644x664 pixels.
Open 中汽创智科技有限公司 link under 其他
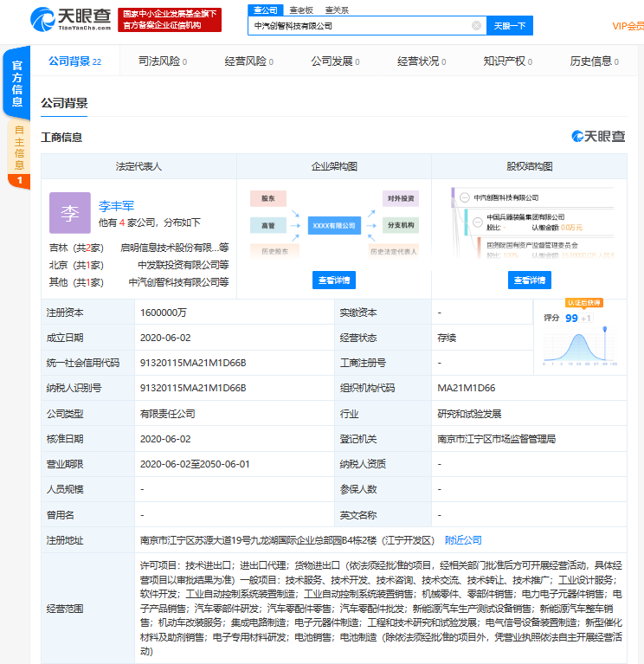[x=178, y=282]
